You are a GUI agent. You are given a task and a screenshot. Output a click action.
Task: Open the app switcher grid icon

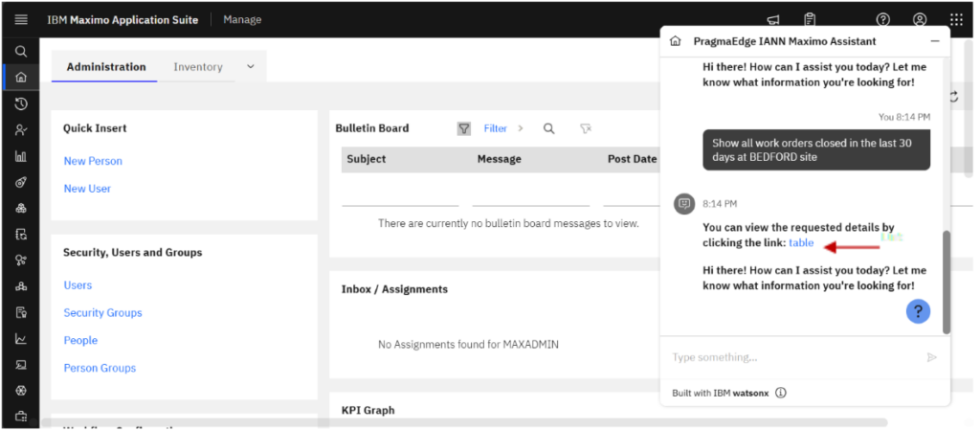[956, 19]
